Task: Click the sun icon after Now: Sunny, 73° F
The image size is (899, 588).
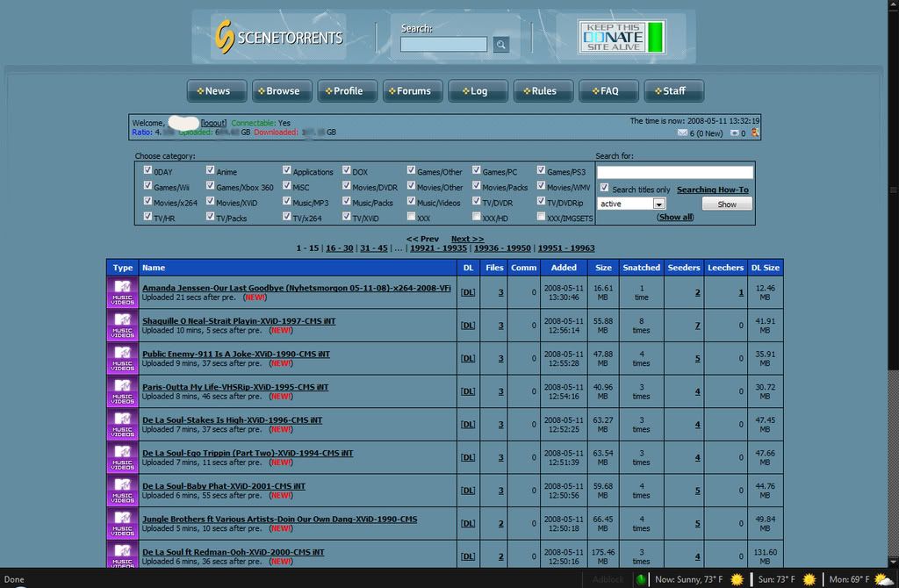Action: (737, 579)
